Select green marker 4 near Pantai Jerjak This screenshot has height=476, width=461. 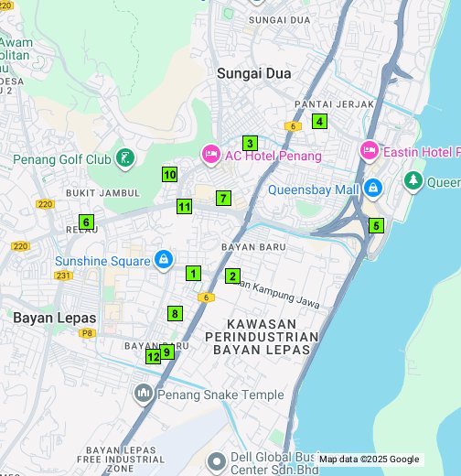319,122
